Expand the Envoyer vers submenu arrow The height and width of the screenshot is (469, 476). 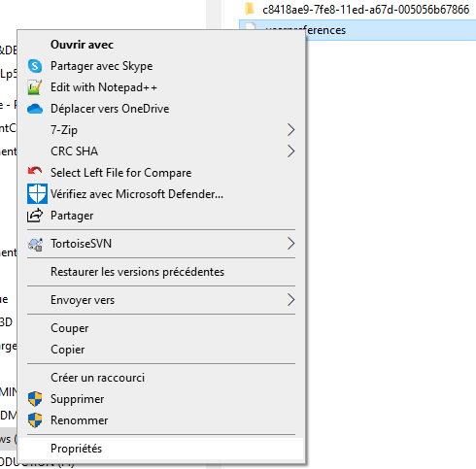pos(290,300)
